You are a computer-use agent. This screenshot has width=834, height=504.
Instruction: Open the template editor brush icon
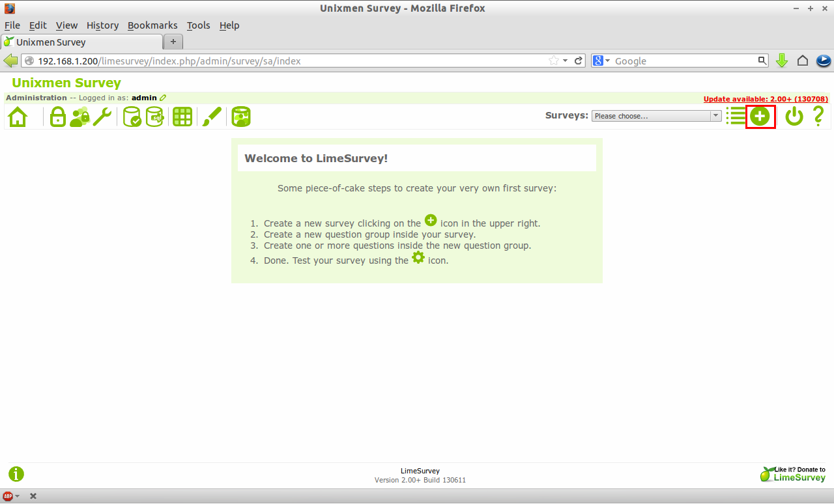[x=212, y=117]
